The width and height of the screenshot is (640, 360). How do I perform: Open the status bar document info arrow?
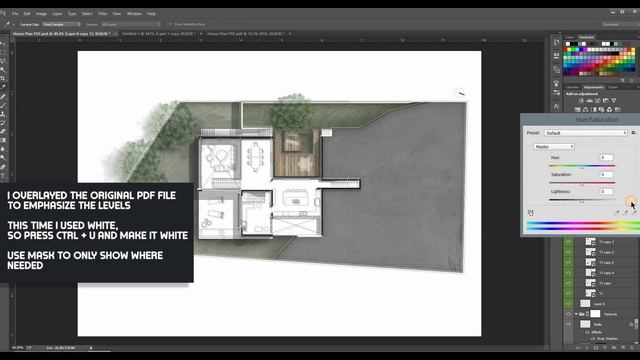(91, 348)
